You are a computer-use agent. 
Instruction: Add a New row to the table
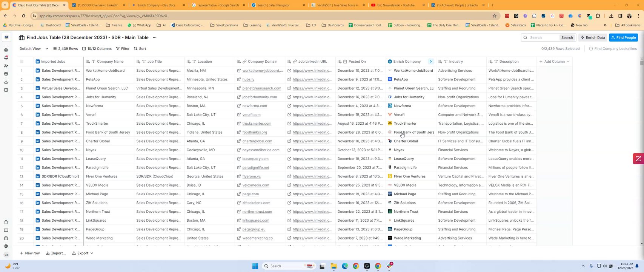click(30, 253)
